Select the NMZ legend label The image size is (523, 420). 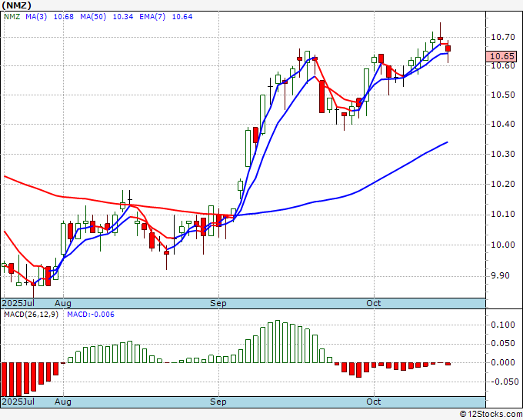(12, 17)
